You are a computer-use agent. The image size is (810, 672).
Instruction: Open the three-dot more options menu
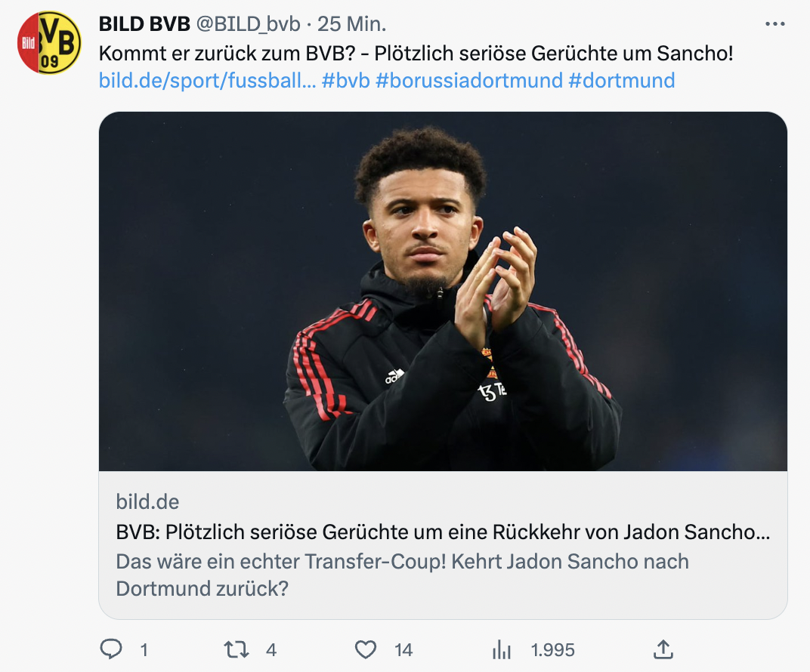click(775, 24)
